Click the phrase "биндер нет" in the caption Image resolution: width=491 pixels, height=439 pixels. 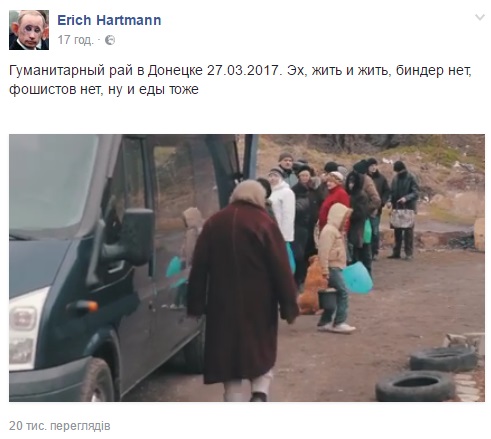434,71
